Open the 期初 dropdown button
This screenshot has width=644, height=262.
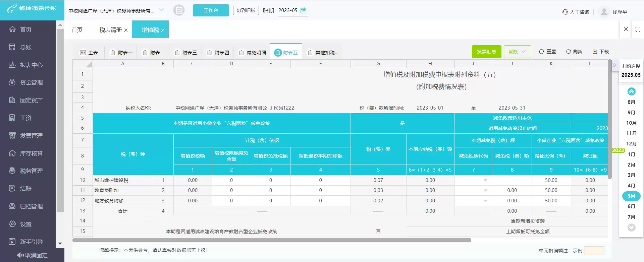click(x=517, y=52)
